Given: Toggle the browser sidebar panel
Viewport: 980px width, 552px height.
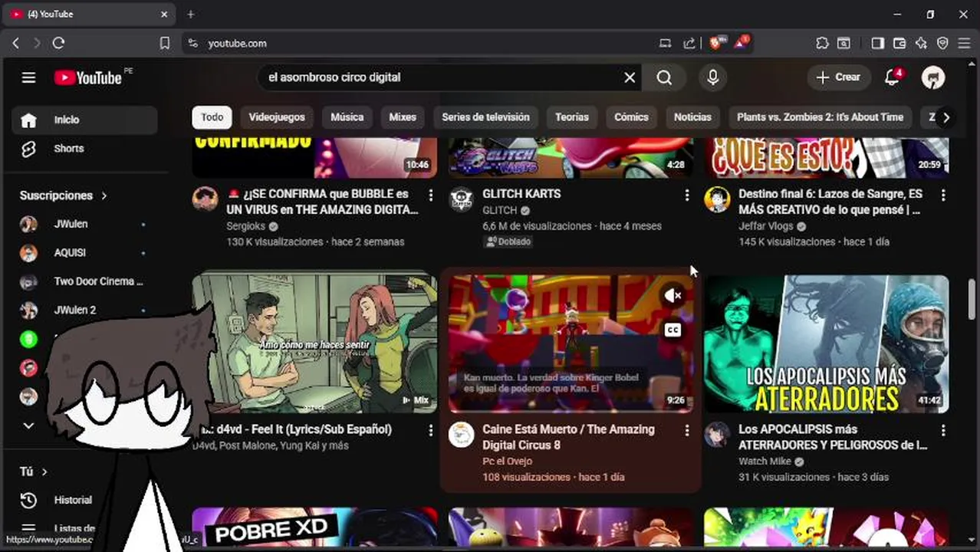Looking at the screenshot, I should tap(878, 44).
